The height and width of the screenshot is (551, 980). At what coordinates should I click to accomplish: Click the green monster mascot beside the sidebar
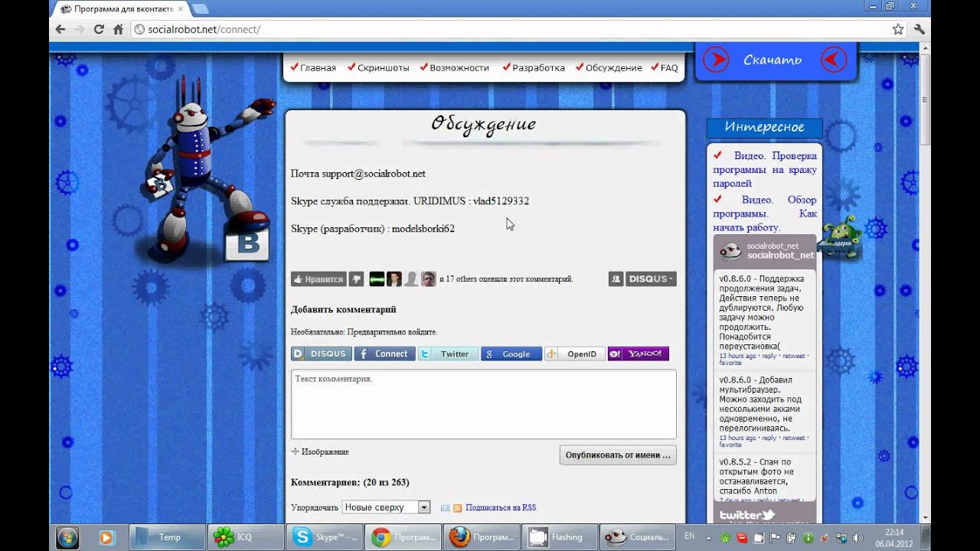pyautogui.click(x=841, y=237)
